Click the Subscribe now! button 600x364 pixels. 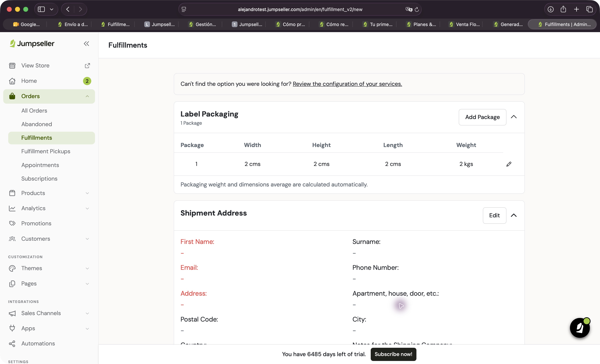[x=393, y=354]
